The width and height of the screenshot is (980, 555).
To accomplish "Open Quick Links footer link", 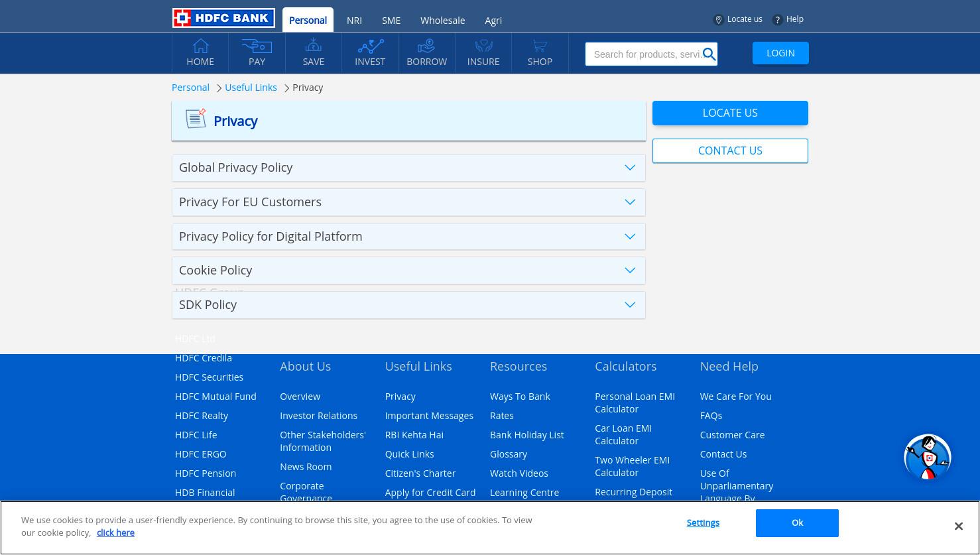I will pos(410,454).
